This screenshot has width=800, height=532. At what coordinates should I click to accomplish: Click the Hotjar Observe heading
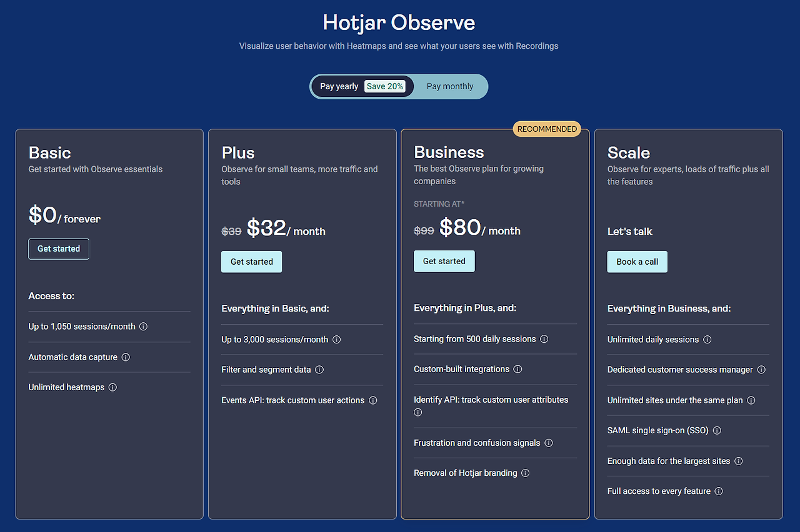tap(399, 23)
